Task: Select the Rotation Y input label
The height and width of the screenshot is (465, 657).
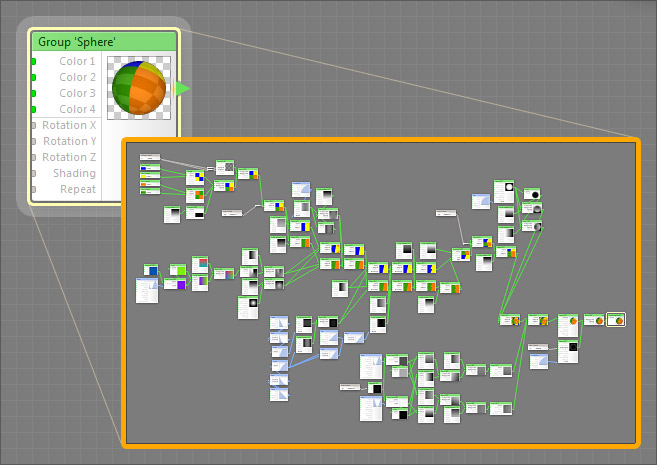Action: 69,142
